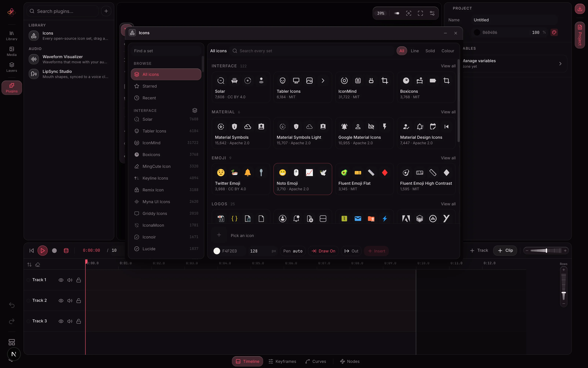This screenshot has height=368, width=588.
Task: Toggle the lock on Track 1
Action: [x=78, y=280]
